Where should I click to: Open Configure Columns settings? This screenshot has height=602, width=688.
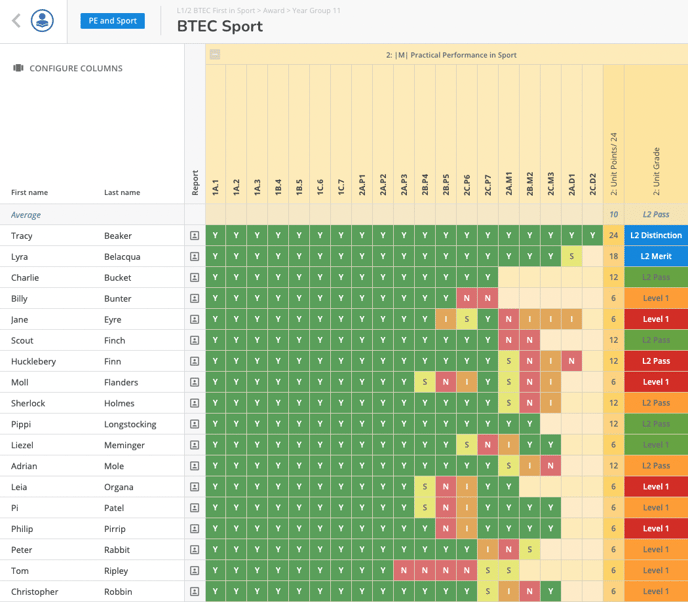click(76, 68)
